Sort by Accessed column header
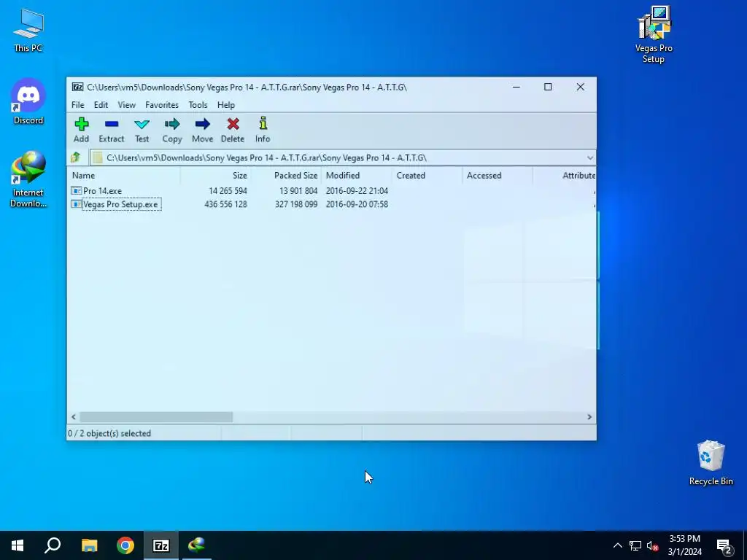Viewport: 747px width, 560px height. [x=498, y=175]
